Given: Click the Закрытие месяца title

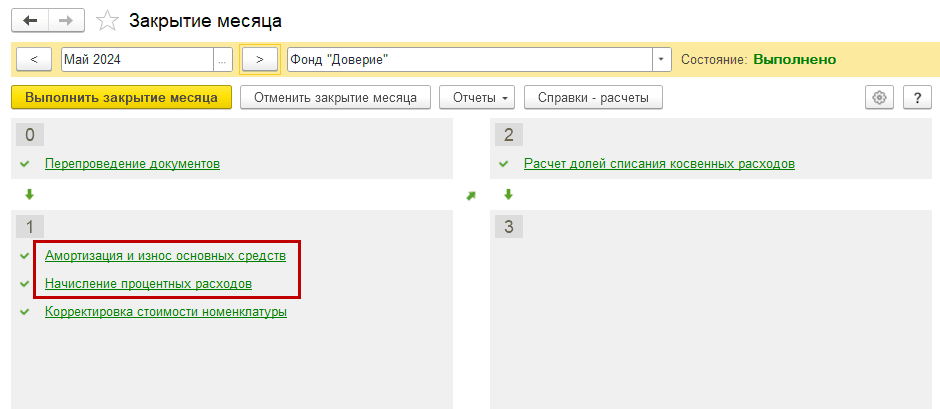Looking at the screenshot, I should point(206,21).
